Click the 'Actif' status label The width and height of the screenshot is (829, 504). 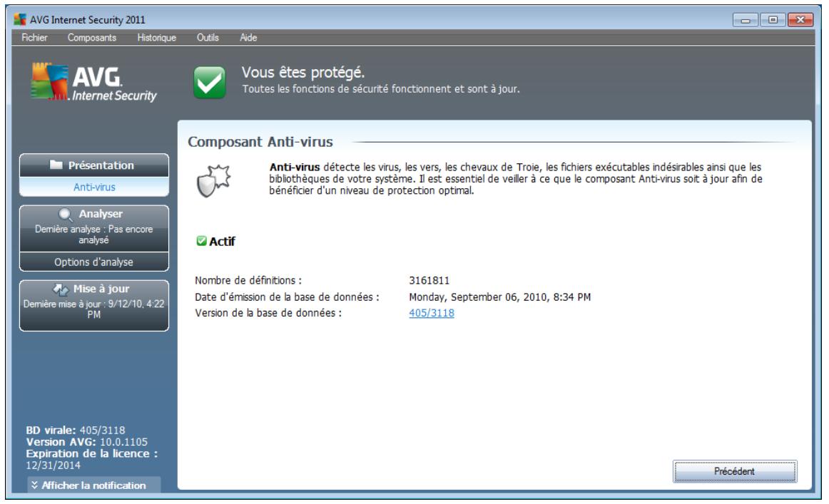click(x=222, y=242)
